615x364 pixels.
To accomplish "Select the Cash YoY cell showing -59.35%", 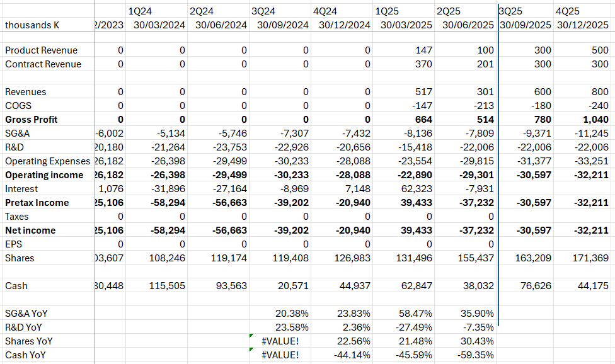I will [x=476, y=355].
